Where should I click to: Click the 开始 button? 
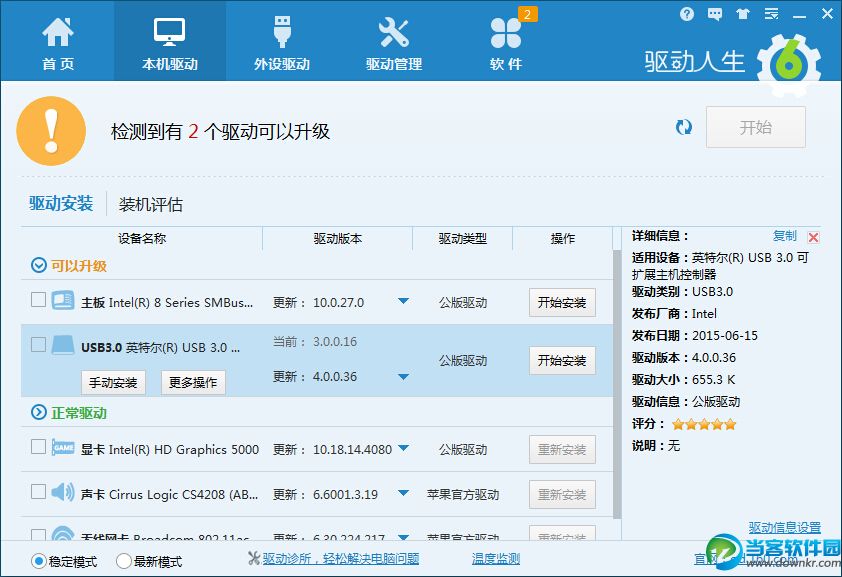coord(756,127)
